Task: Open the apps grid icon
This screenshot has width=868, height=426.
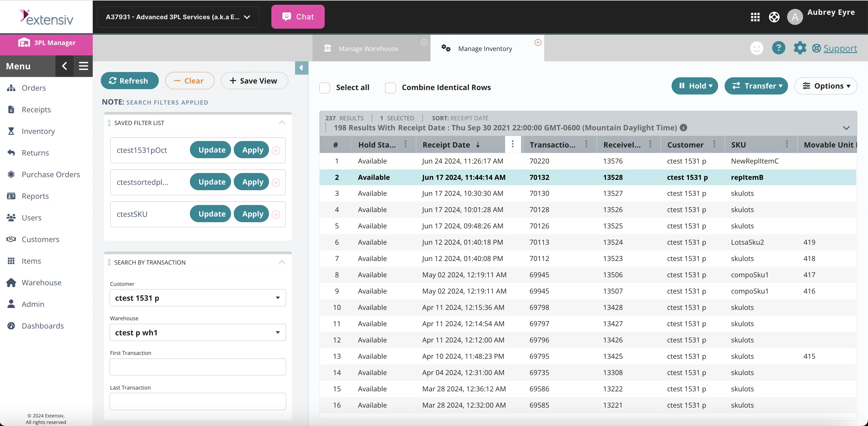Action: click(x=755, y=17)
